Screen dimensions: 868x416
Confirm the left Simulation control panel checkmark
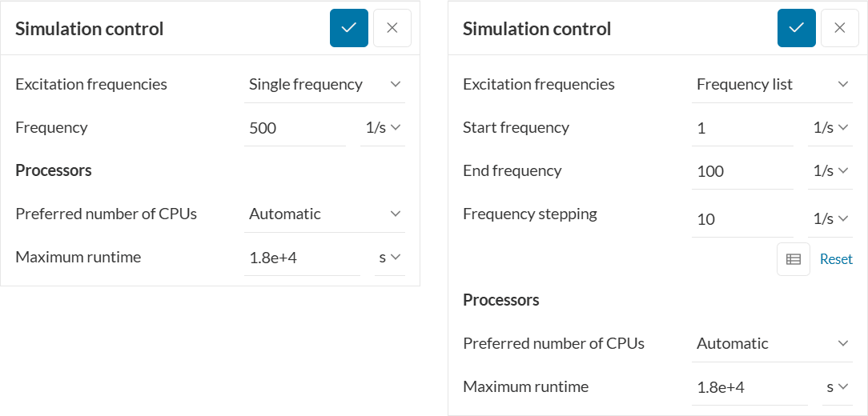tap(349, 28)
